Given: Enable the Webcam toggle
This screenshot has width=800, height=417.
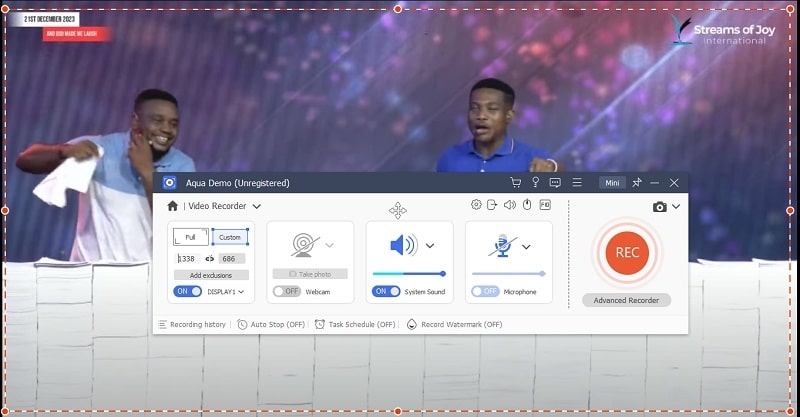Looking at the screenshot, I should click(286, 291).
